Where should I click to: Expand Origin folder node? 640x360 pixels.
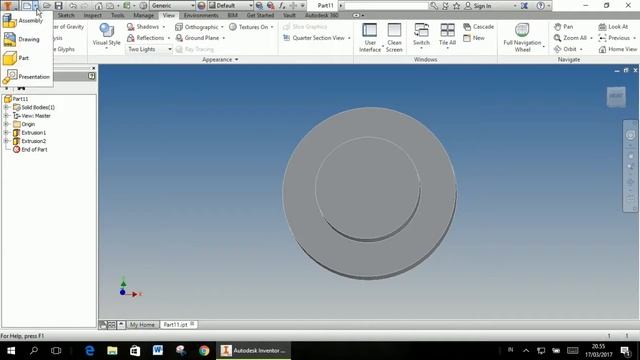coord(6,124)
